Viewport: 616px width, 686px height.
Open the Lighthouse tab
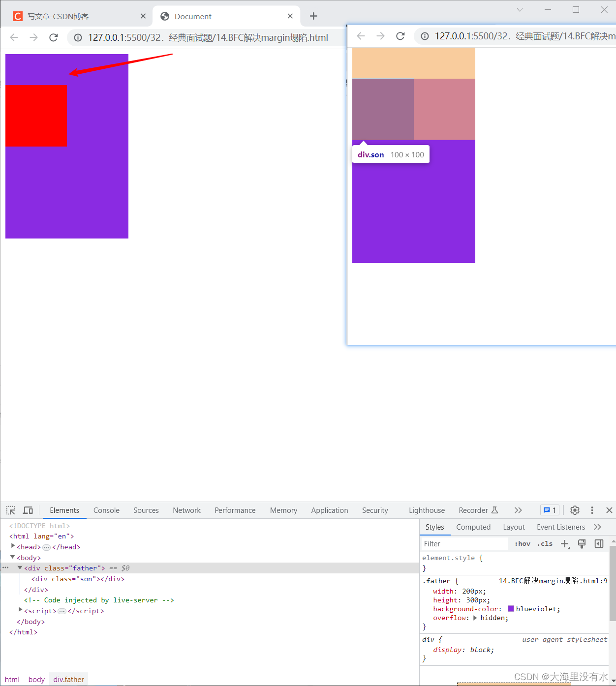[x=427, y=510]
